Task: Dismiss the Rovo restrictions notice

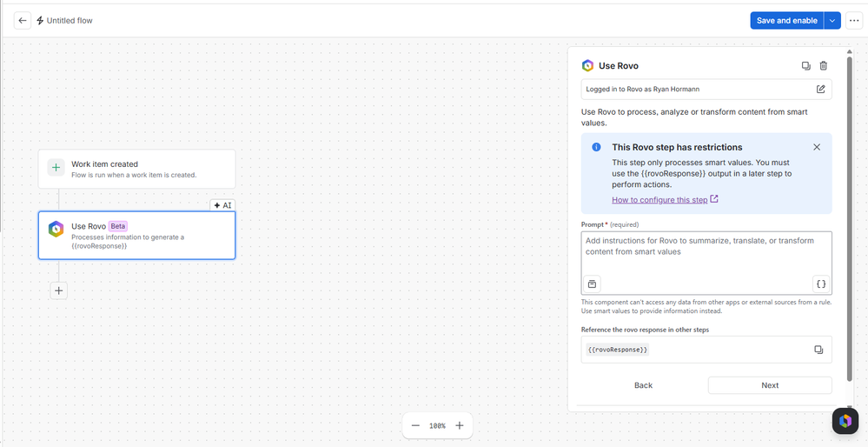Action: tap(817, 147)
